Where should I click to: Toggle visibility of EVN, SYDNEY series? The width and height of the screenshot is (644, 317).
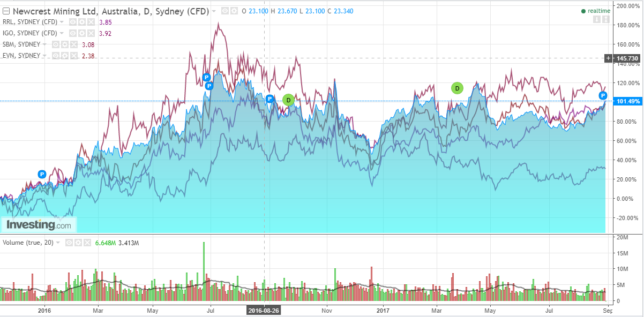click(x=56, y=56)
